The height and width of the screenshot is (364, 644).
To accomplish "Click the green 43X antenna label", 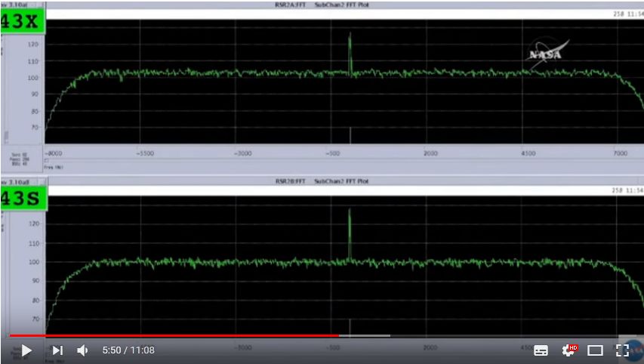I will pyautogui.click(x=21, y=21).
